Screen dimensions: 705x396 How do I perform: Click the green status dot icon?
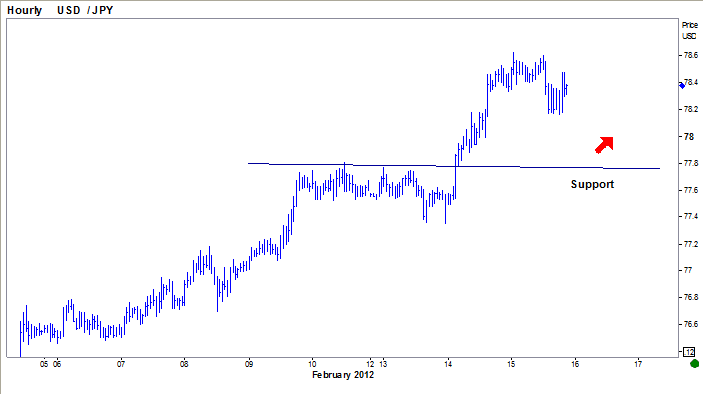(694, 364)
